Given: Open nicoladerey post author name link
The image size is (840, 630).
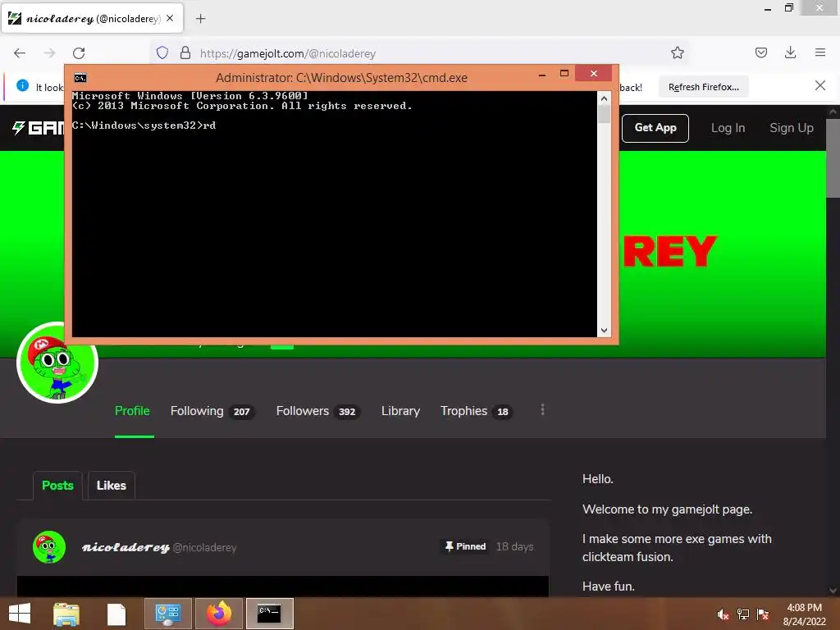Looking at the screenshot, I should pos(126,547).
